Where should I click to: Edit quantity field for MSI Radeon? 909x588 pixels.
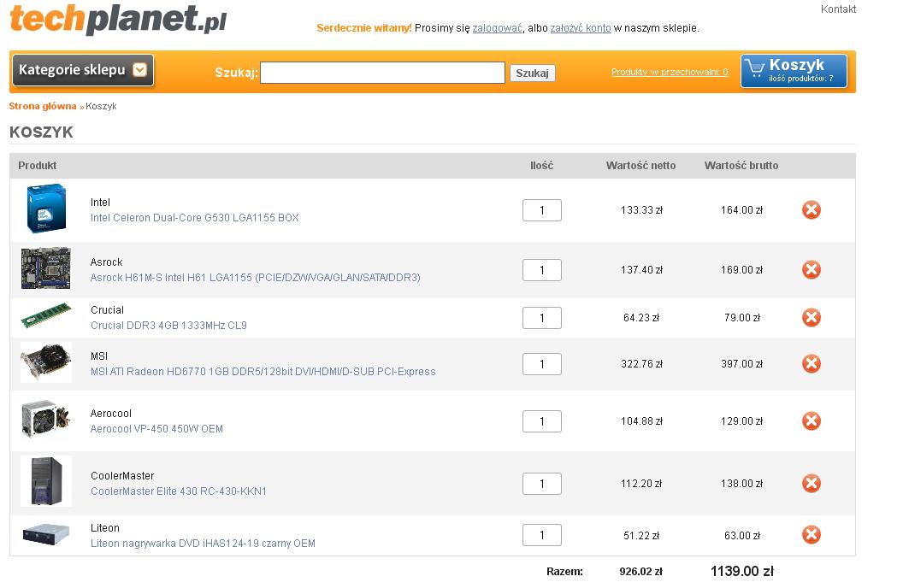pyautogui.click(x=541, y=364)
